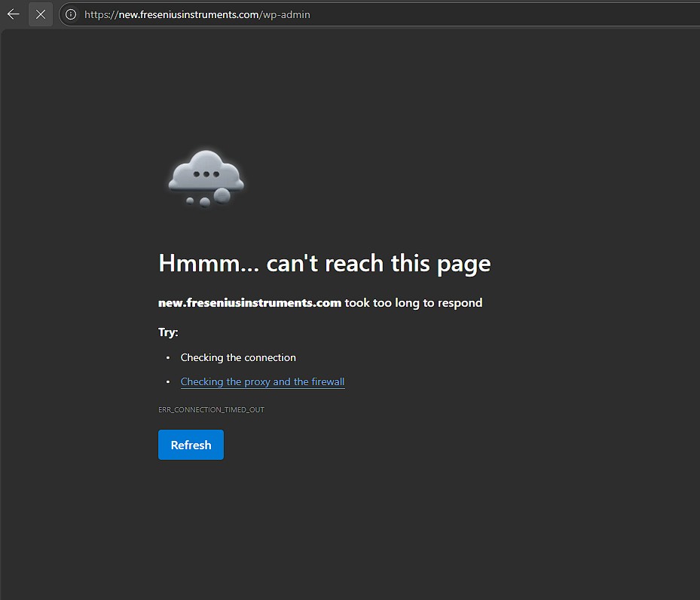This screenshot has height=600, width=700.
Task: Stop loading with the X button
Action: tap(41, 14)
